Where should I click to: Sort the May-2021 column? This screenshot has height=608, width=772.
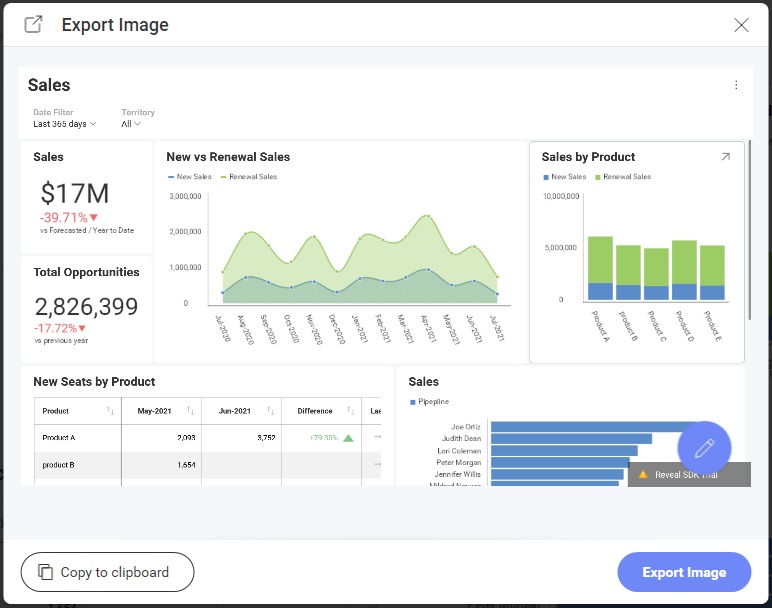(x=190, y=411)
